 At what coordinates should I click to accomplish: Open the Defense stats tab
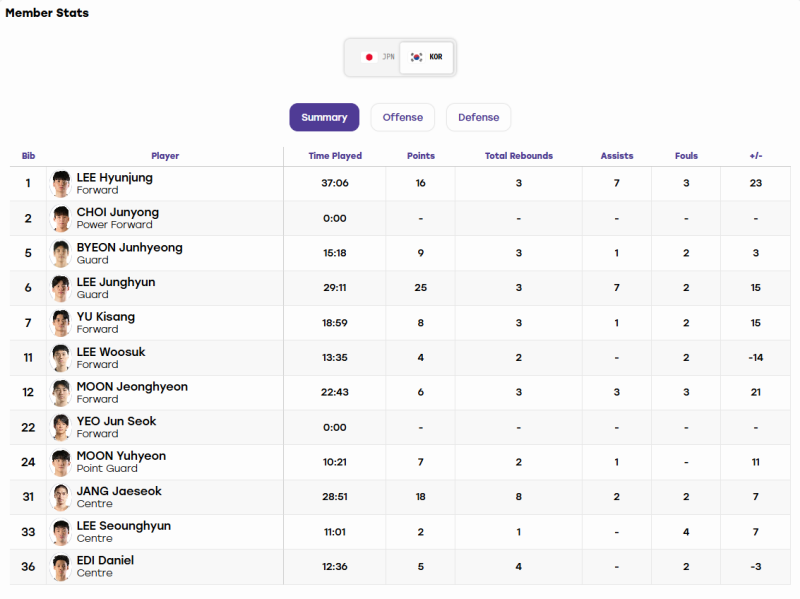click(479, 117)
